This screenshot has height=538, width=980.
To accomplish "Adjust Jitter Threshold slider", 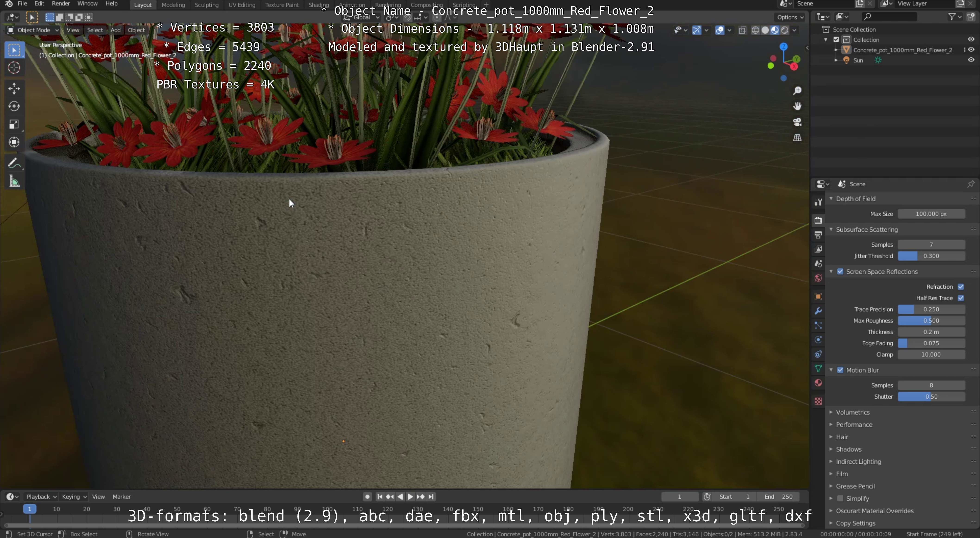I will [931, 256].
